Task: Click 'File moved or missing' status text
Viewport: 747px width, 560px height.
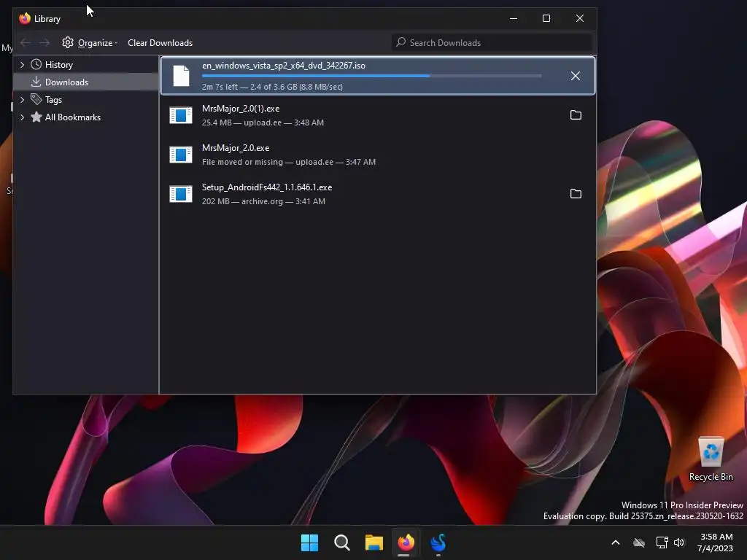Action: 242,162
